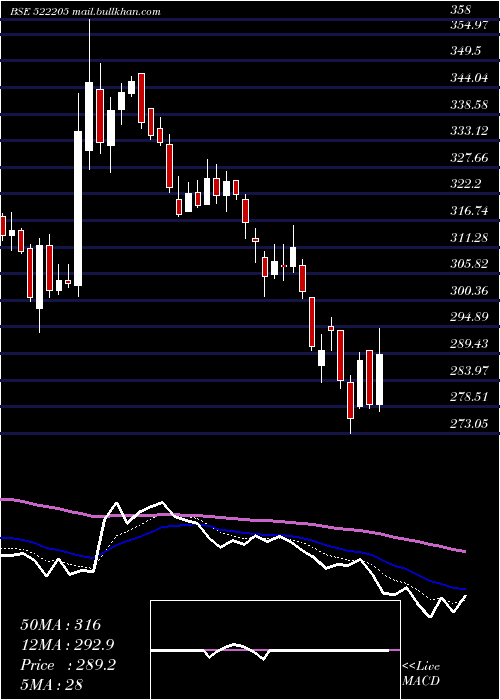Click the Price : 289.2 reading
Viewport: 500px width, 700px height.
point(68,665)
